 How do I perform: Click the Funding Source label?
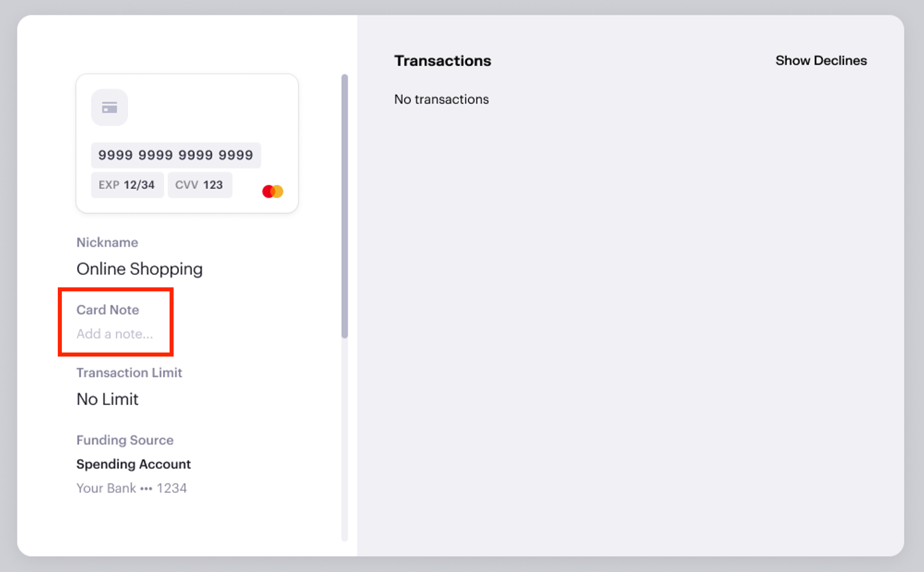[124, 440]
